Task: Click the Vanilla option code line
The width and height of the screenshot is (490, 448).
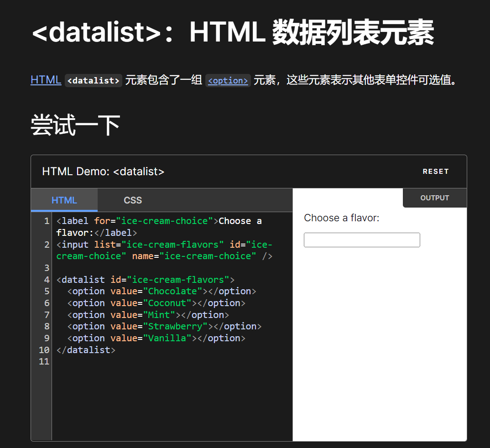Action: [x=156, y=339]
